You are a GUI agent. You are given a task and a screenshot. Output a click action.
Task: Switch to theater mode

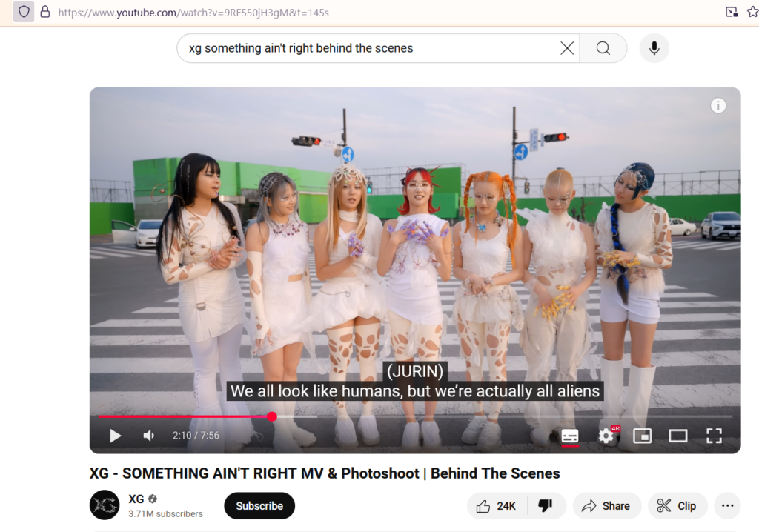(x=677, y=436)
